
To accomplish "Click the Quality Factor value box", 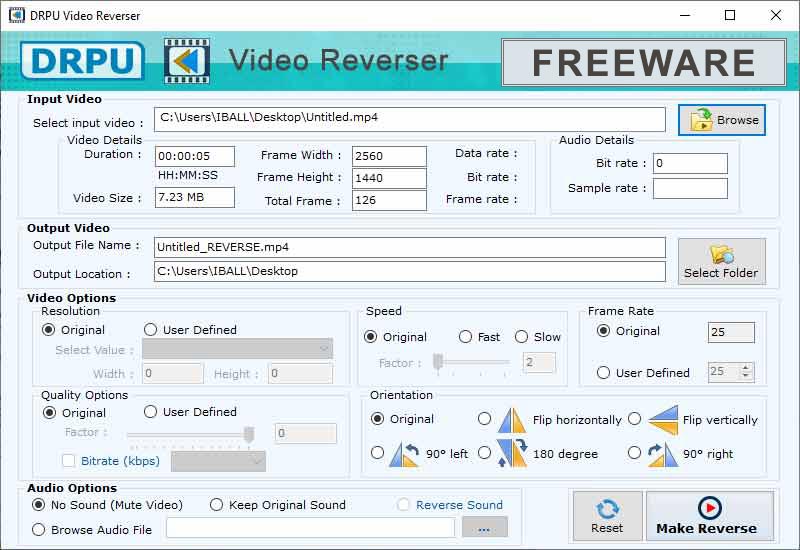I will tap(306, 434).
